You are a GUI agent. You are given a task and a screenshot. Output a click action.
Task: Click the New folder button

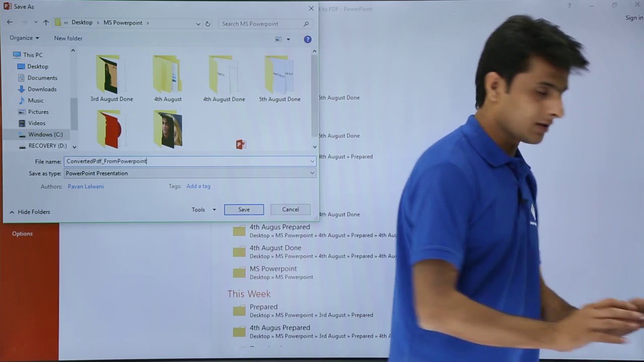pyautogui.click(x=68, y=38)
